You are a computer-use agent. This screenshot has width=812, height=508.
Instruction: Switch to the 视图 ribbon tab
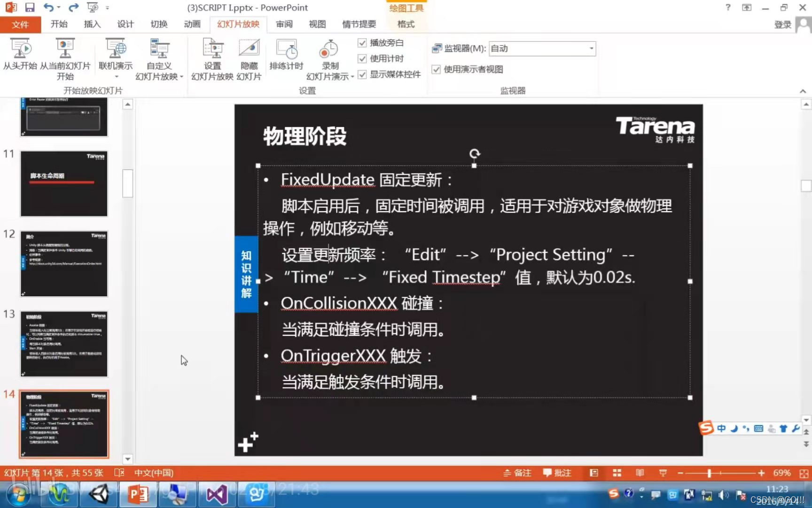[x=317, y=24]
